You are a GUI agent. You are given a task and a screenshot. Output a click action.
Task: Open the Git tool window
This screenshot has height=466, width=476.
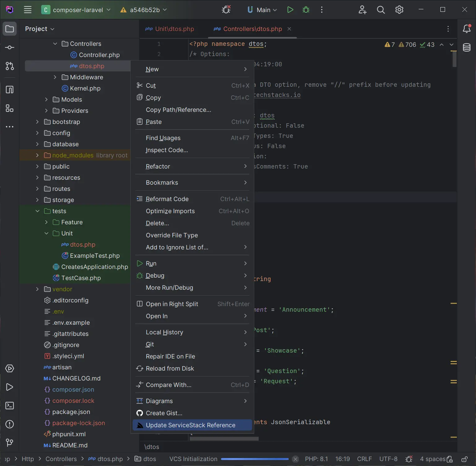pos(10,443)
